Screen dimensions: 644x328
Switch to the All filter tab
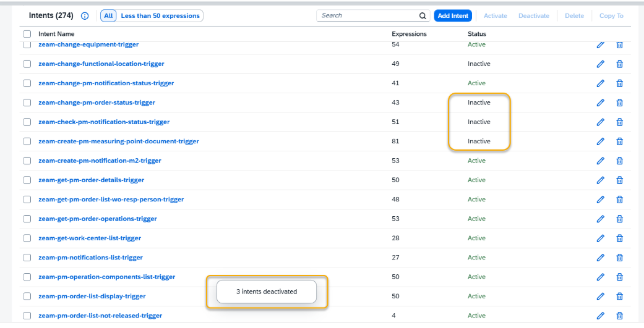click(108, 16)
